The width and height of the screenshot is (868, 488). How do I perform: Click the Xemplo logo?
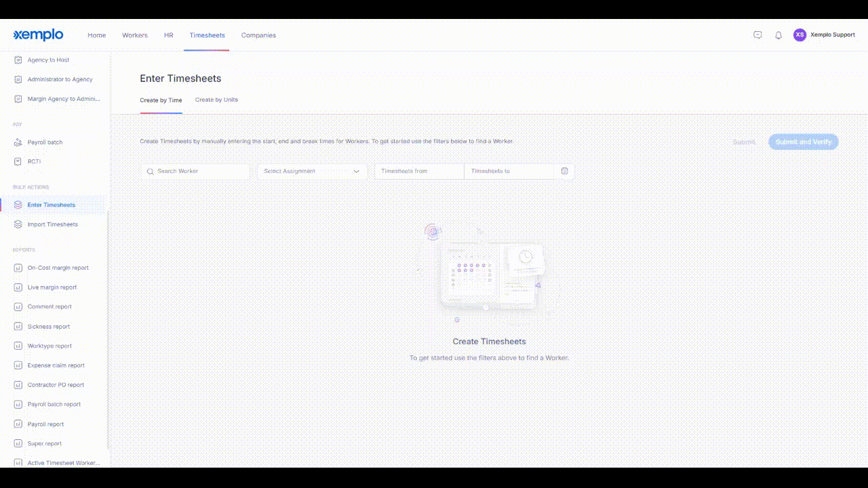click(38, 35)
